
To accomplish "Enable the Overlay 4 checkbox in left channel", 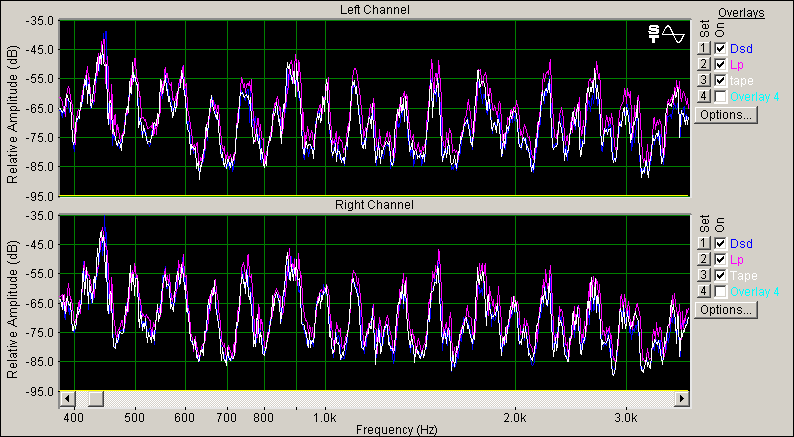I will [x=720, y=96].
